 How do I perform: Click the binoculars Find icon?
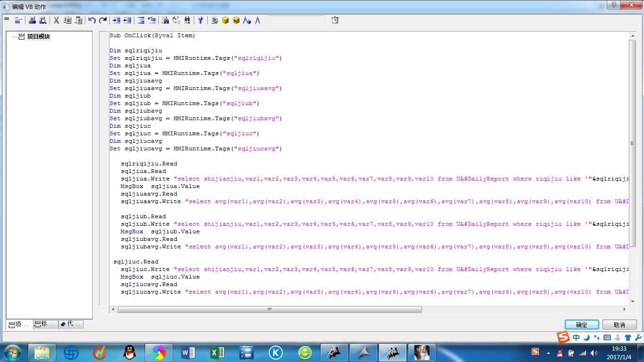165,20
